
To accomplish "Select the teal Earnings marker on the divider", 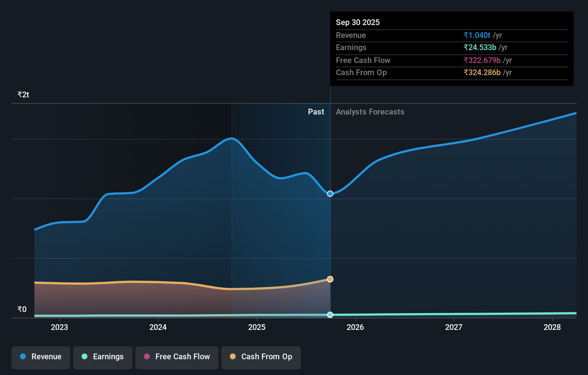I will (330, 315).
